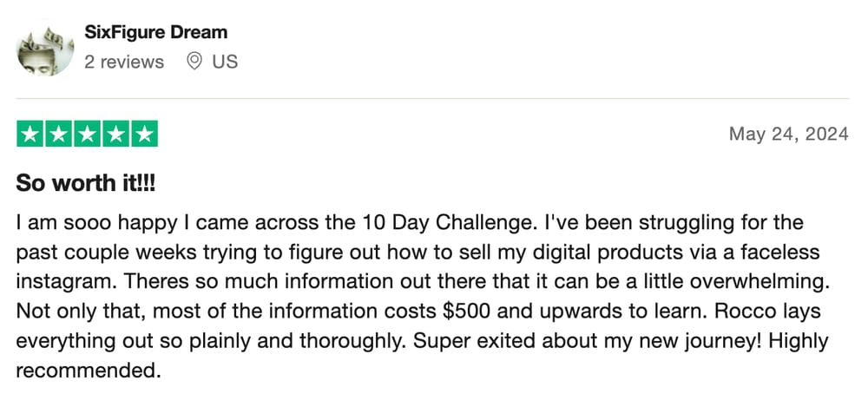Viewport: 868px width, 394px height.
Task: Select the second green rating star
Action: click(59, 134)
